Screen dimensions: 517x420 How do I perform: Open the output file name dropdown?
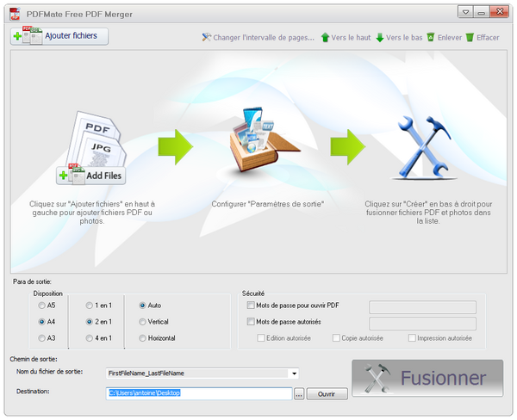[x=294, y=374]
